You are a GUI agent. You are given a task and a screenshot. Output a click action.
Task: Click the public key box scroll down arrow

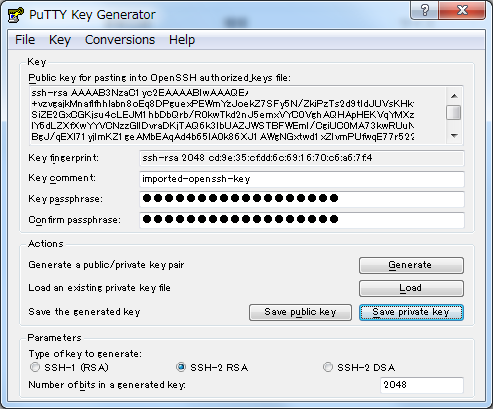[454, 135]
